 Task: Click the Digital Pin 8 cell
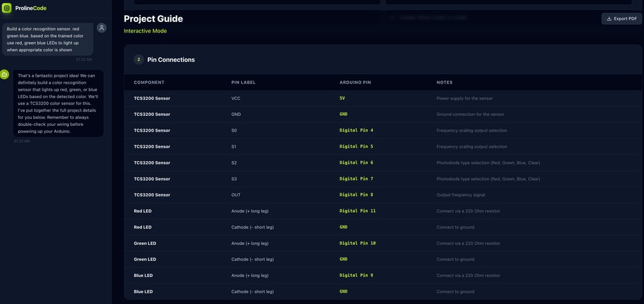[356, 195]
